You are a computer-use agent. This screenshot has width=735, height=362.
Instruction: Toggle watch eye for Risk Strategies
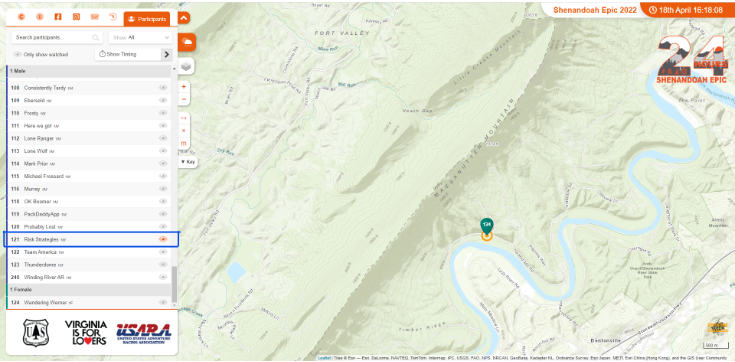pyautogui.click(x=163, y=239)
